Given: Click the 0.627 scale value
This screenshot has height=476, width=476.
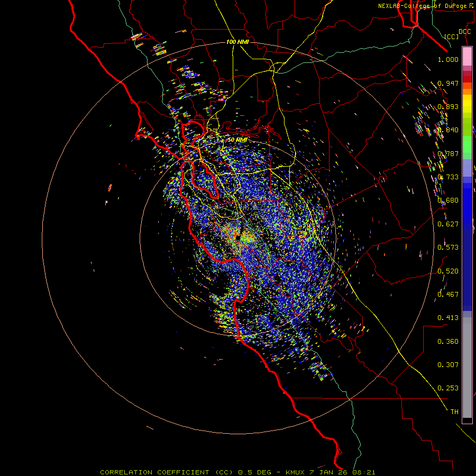Looking at the screenshot, I should (x=448, y=224).
